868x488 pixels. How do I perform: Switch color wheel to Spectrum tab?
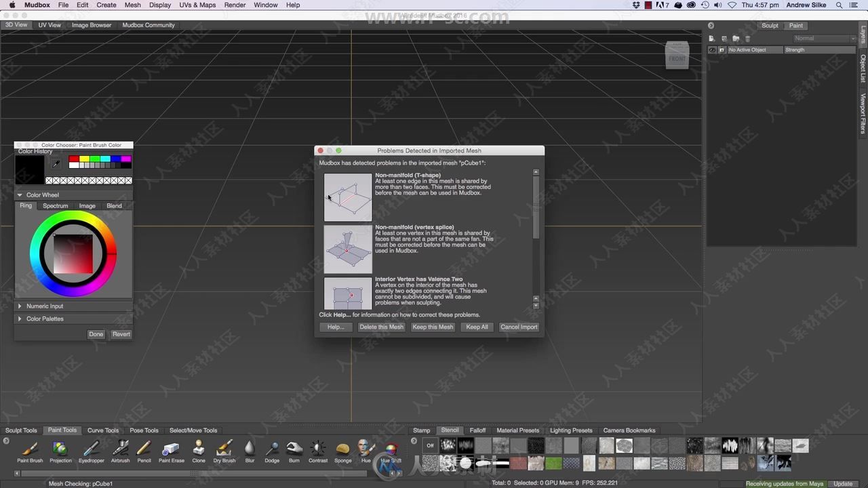[x=55, y=206]
